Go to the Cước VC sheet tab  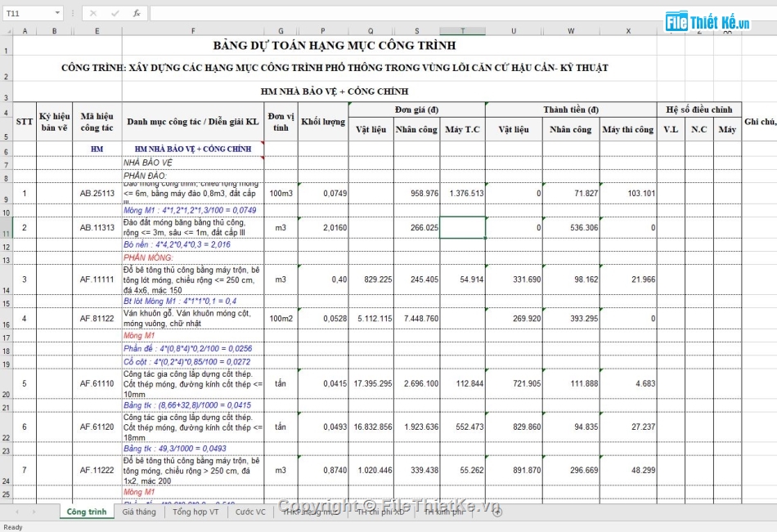click(x=250, y=512)
